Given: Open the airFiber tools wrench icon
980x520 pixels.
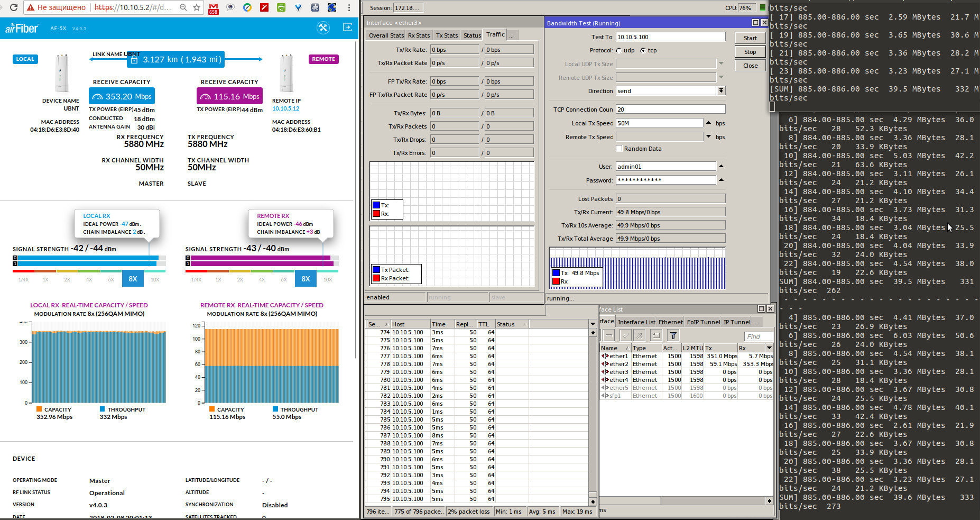Looking at the screenshot, I should coord(323,28).
